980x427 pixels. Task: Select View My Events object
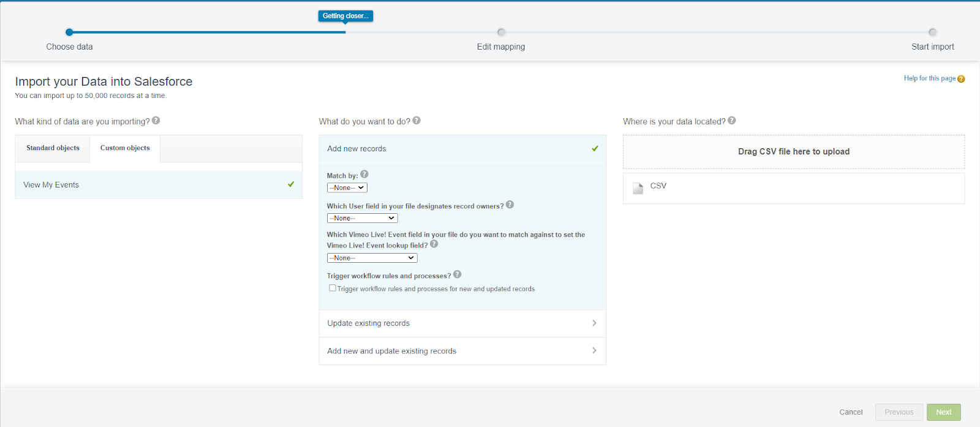pos(159,185)
